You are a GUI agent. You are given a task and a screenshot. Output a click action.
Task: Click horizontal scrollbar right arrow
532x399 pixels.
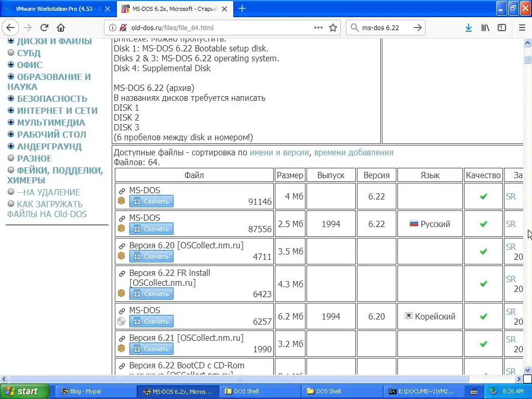coord(518,379)
